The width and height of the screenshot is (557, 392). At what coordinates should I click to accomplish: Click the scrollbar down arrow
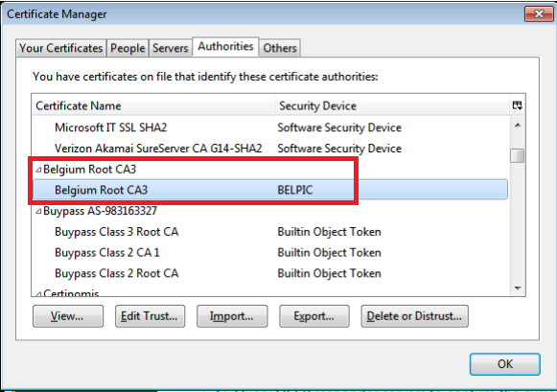coord(518,288)
